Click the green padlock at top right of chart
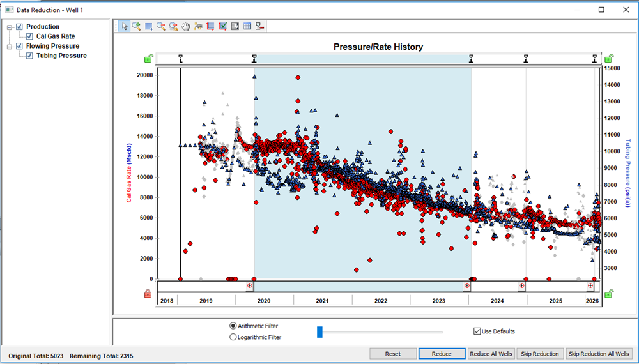This screenshot has width=639, height=364. [x=608, y=59]
